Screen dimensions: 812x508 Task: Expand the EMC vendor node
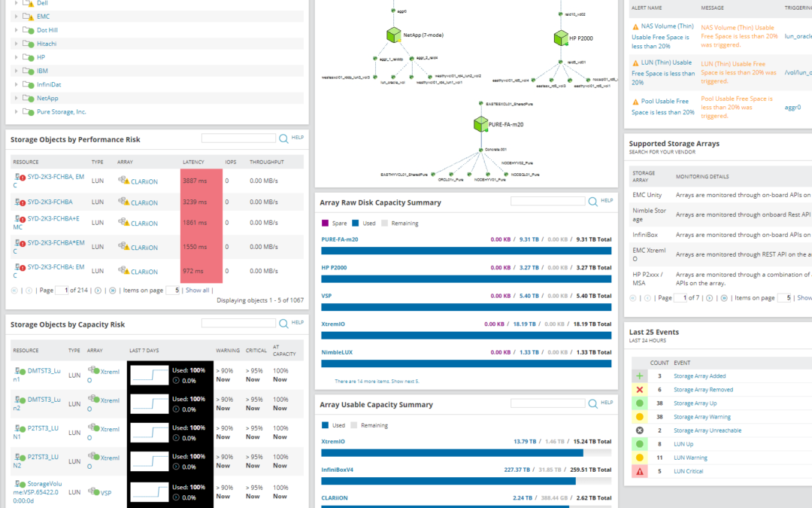coord(16,17)
